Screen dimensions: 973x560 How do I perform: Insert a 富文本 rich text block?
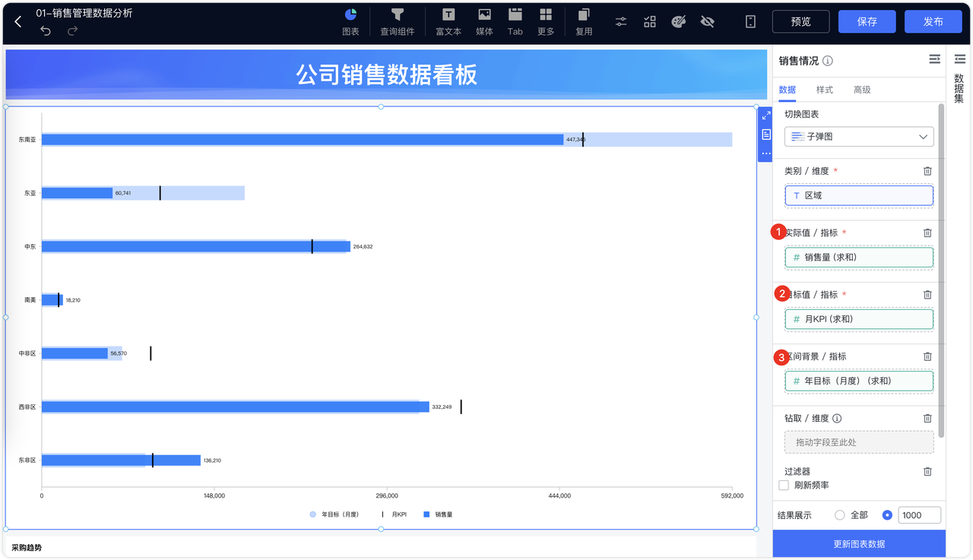[448, 22]
